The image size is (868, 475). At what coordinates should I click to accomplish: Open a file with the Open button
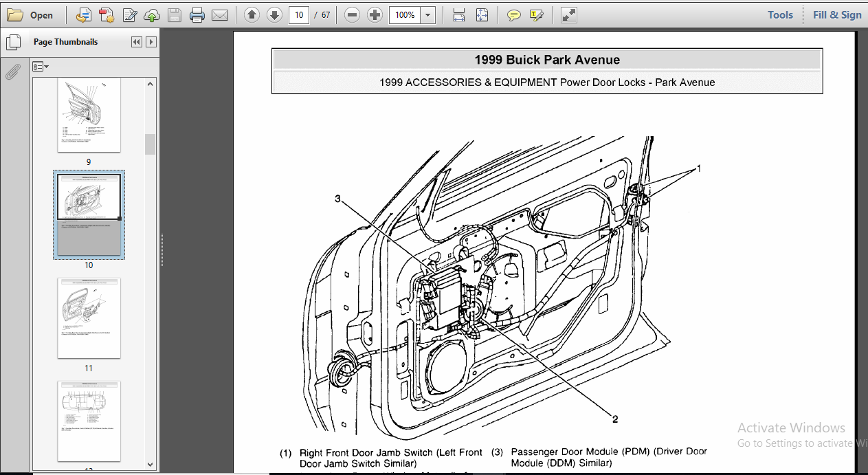click(30, 15)
